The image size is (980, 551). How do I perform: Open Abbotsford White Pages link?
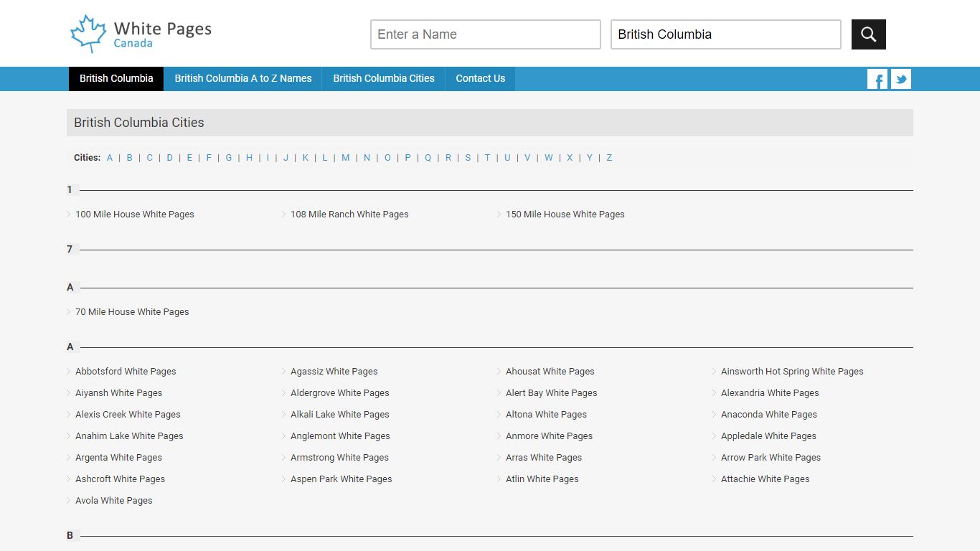tap(126, 372)
